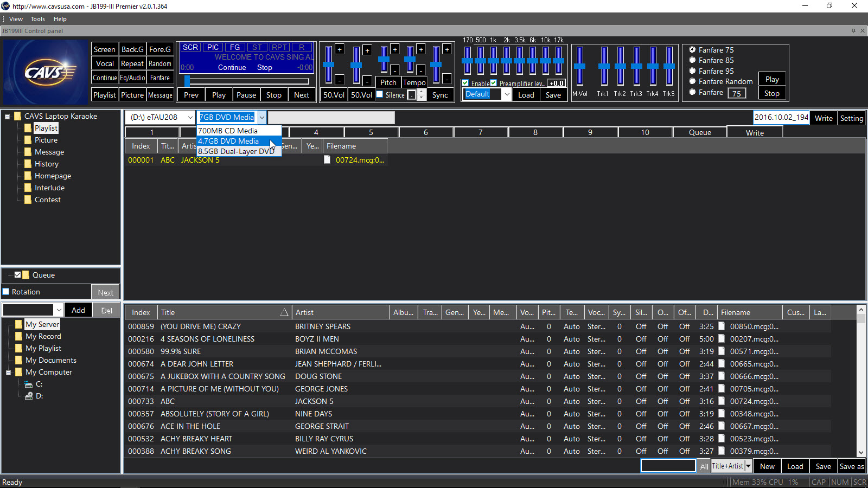Pin the JB199III Control panel
The height and width of the screenshot is (488, 868).
click(x=853, y=31)
